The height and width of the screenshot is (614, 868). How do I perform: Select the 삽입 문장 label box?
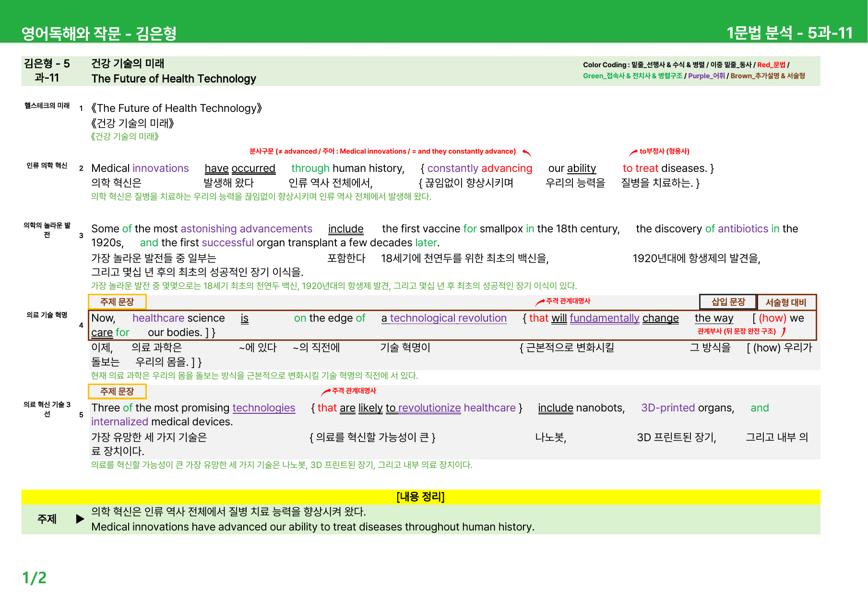coord(728,302)
